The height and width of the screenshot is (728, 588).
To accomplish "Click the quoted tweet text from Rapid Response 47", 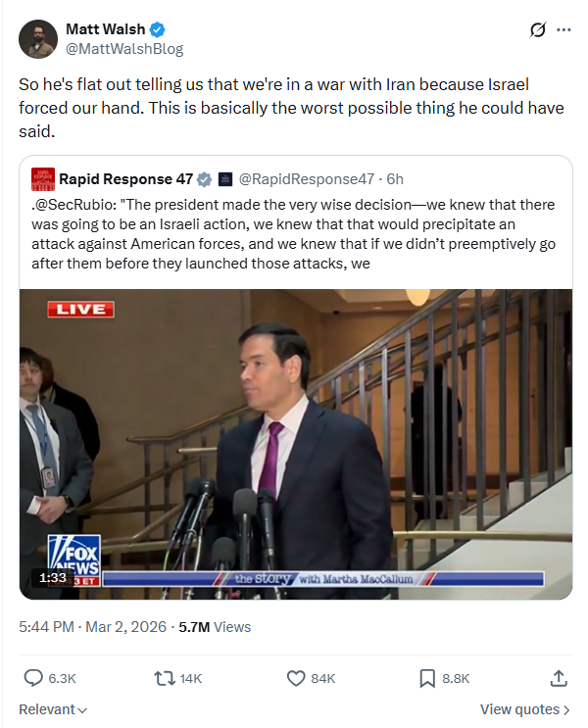I will [296, 234].
